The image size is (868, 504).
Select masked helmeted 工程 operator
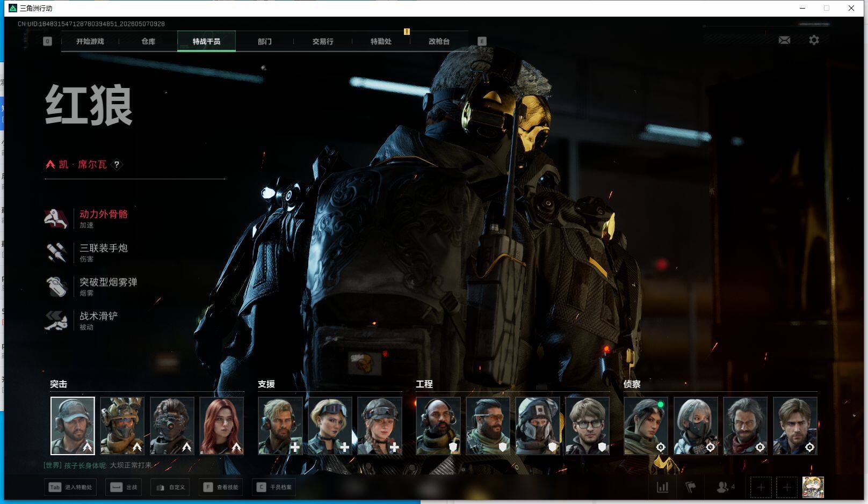[x=538, y=426]
